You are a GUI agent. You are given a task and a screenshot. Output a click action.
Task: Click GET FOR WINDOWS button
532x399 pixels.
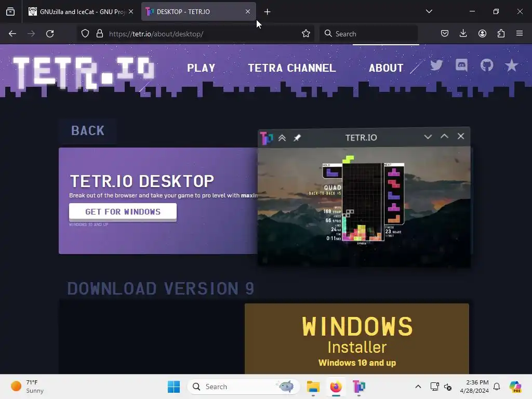coord(123,212)
